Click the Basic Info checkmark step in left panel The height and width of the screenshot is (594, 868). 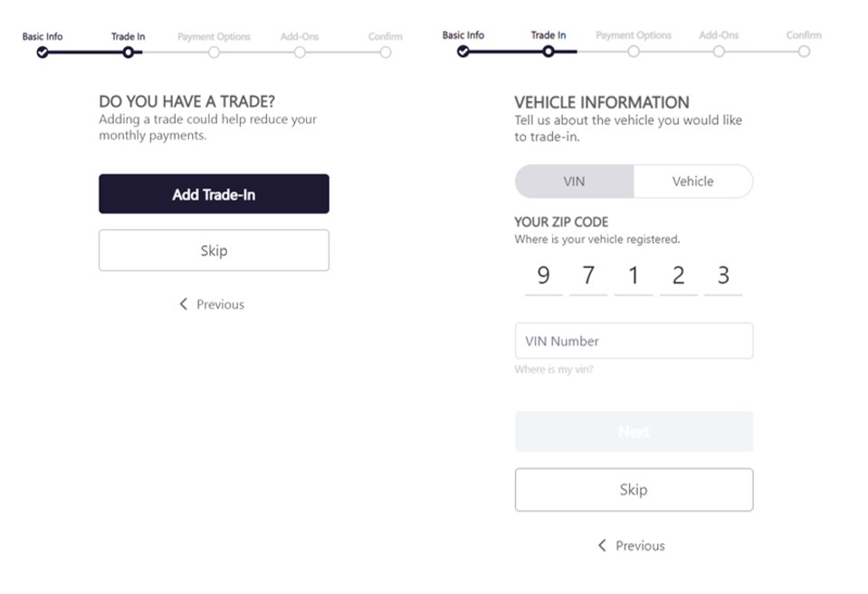43,53
